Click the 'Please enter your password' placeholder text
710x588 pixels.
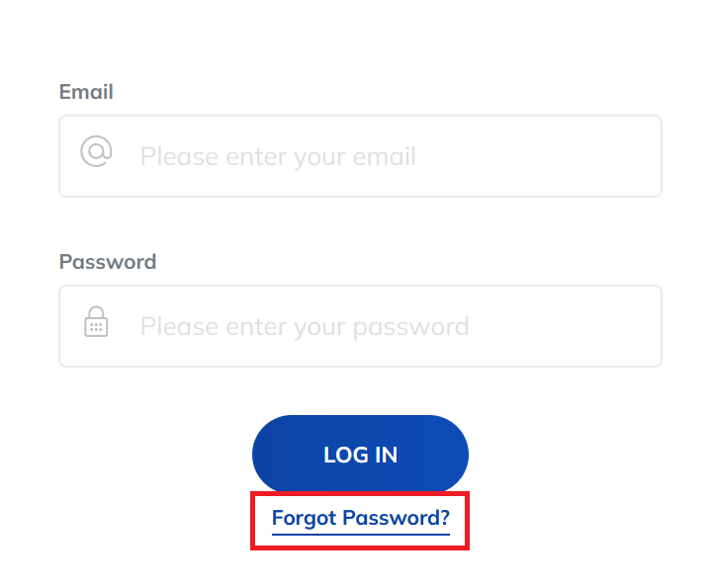305,327
